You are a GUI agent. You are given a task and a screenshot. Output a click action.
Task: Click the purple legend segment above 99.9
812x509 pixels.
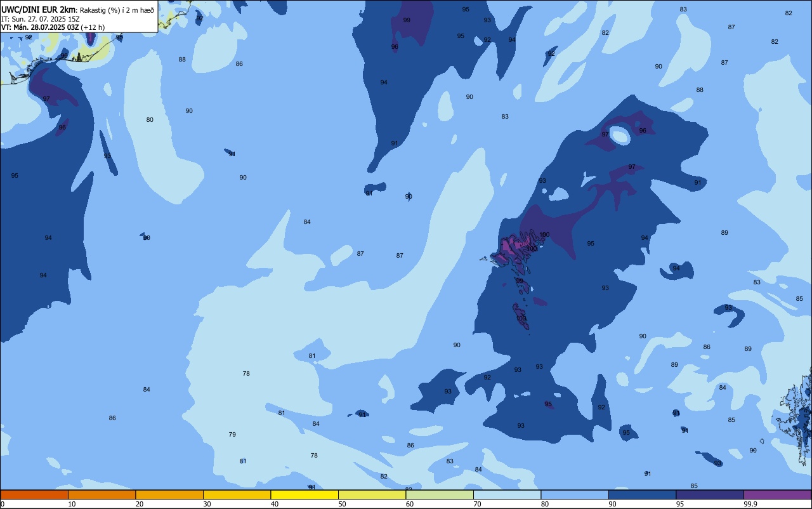(x=777, y=494)
